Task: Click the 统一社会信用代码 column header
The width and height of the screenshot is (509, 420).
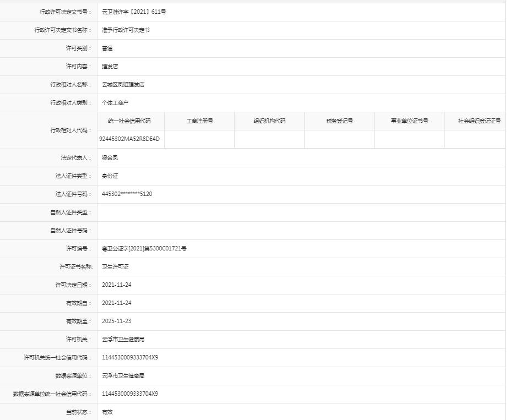Action: (129, 121)
